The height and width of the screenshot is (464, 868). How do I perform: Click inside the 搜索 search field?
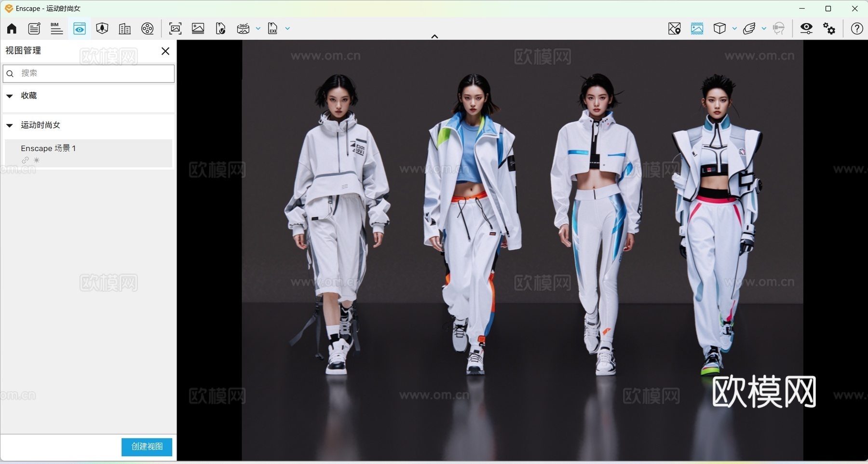(x=88, y=73)
